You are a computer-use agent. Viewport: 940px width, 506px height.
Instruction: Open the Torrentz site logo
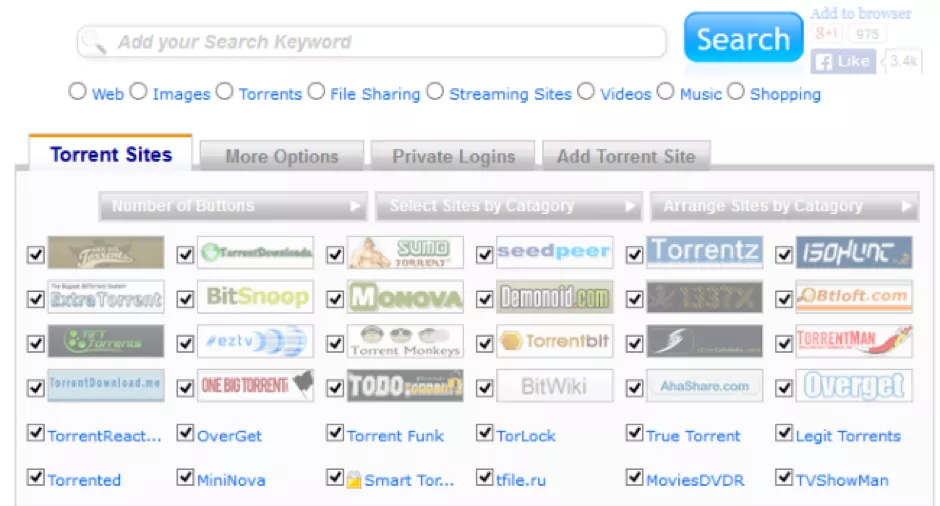point(704,252)
